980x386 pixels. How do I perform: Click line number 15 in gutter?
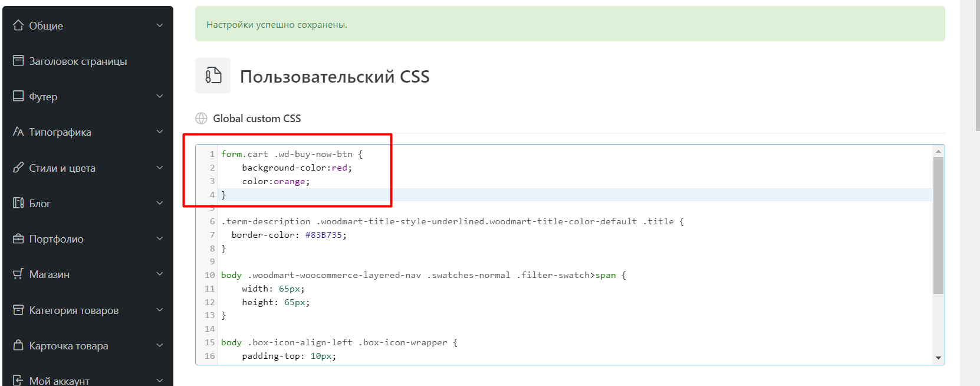coord(210,342)
